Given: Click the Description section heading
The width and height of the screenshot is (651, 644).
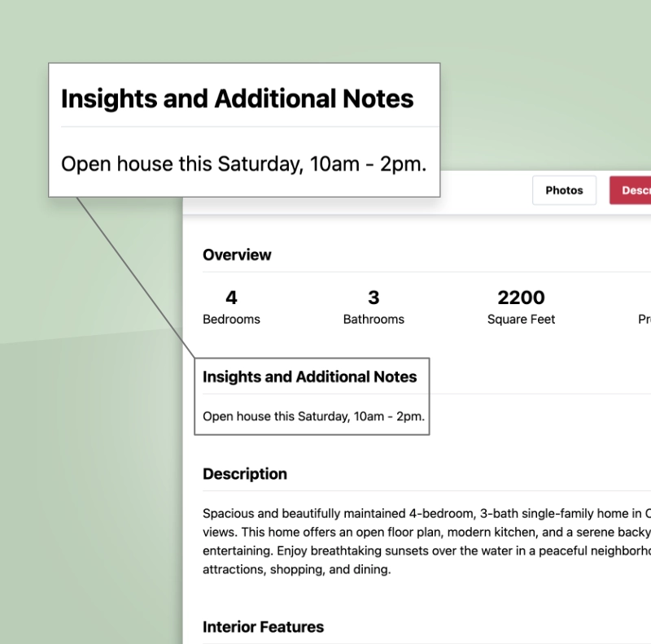Looking at the screenshot, I should click(244, 474).
